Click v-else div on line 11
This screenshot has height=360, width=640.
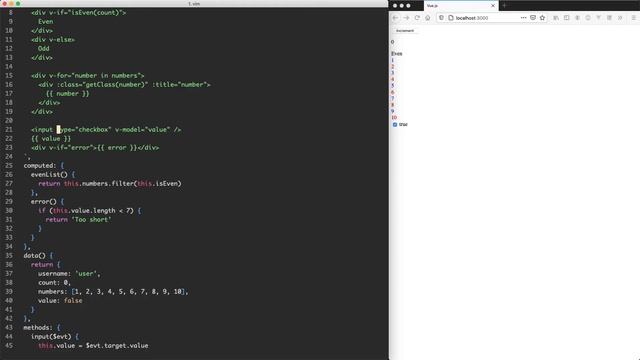[x=53, y=40]
